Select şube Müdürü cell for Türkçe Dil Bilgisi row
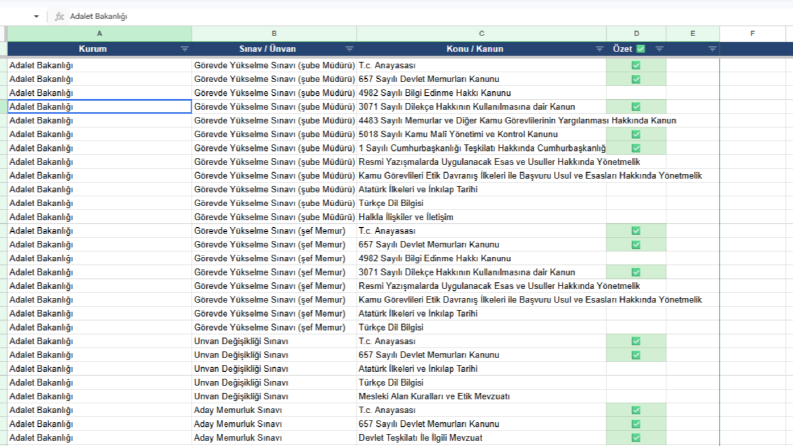Viewport: 793px width, 446px height. (274, 203)
